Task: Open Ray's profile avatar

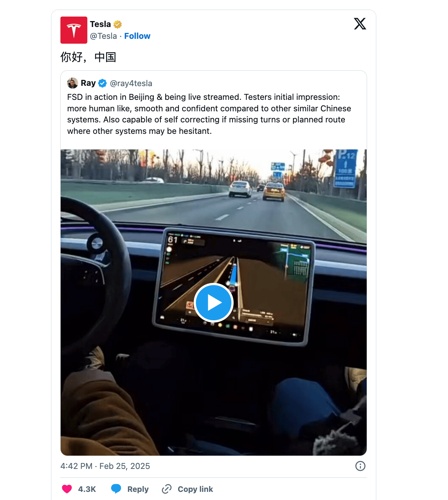Action: [x=72, y=83]
